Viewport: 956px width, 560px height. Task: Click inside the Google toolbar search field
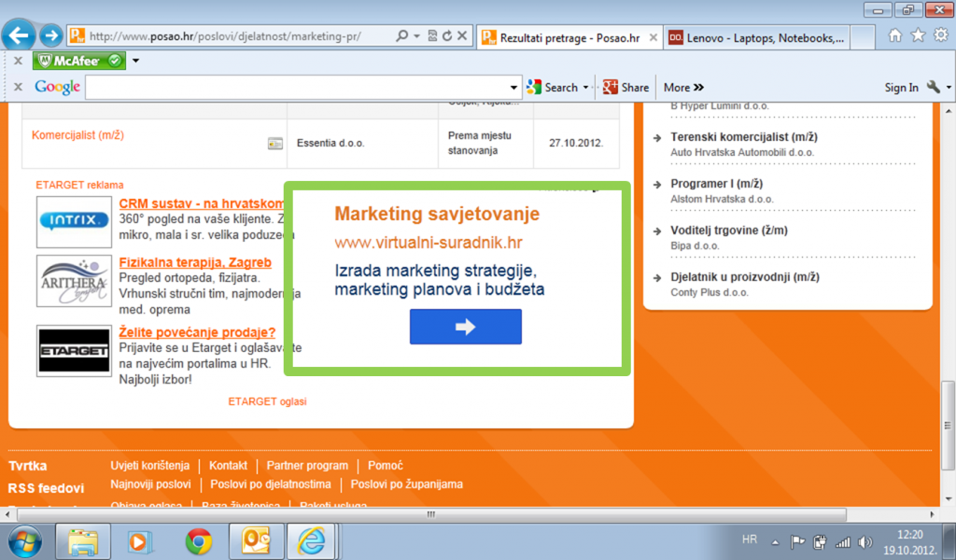click(x=299, y=87)
